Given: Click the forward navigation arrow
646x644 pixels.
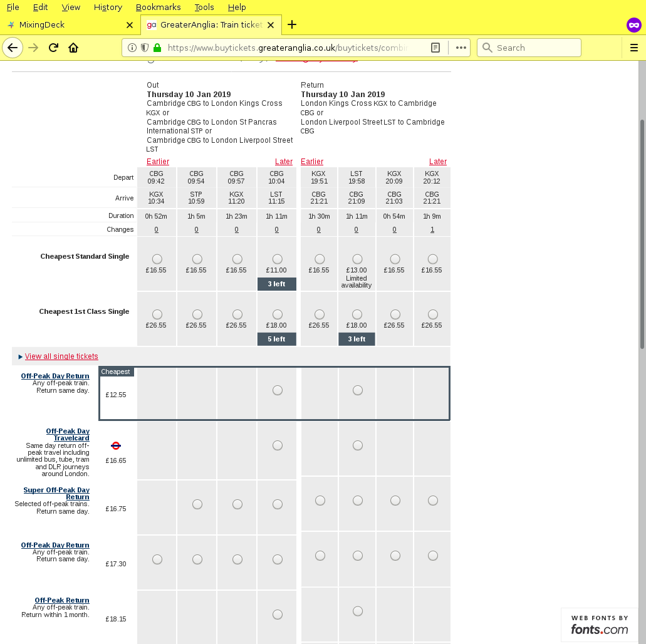Looking at the screenshot, I should [x=33, y=48].
